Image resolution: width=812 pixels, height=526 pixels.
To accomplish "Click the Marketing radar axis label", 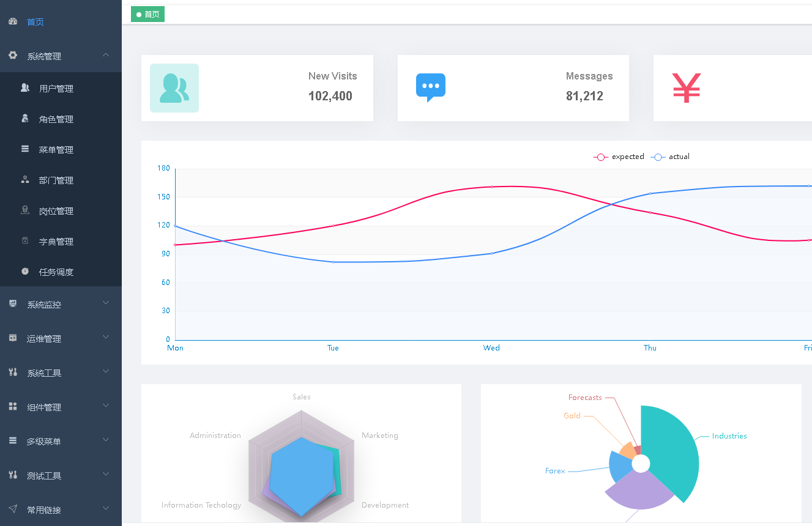I will point(380,435).
